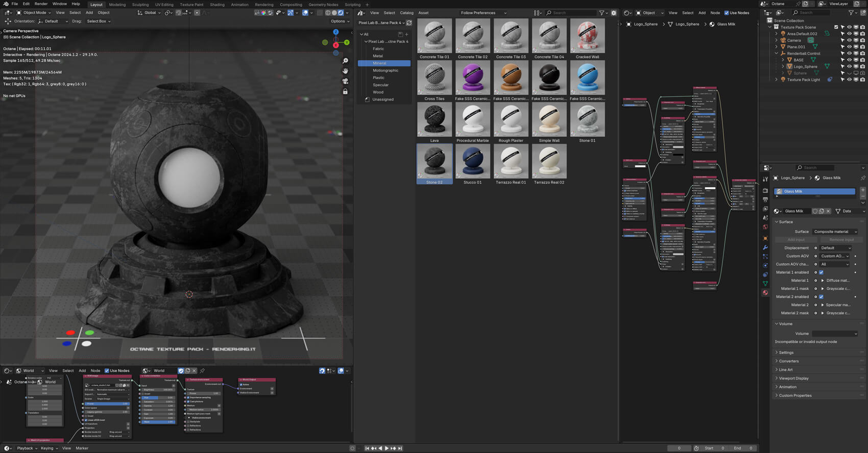Toggle pin icon in properties panel header
This screenshot has width=868, height=453.
(863, 178)
